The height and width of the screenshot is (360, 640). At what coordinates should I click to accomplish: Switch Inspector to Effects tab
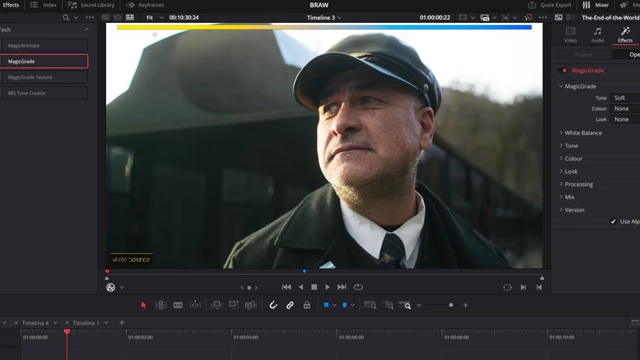point(625,35)
